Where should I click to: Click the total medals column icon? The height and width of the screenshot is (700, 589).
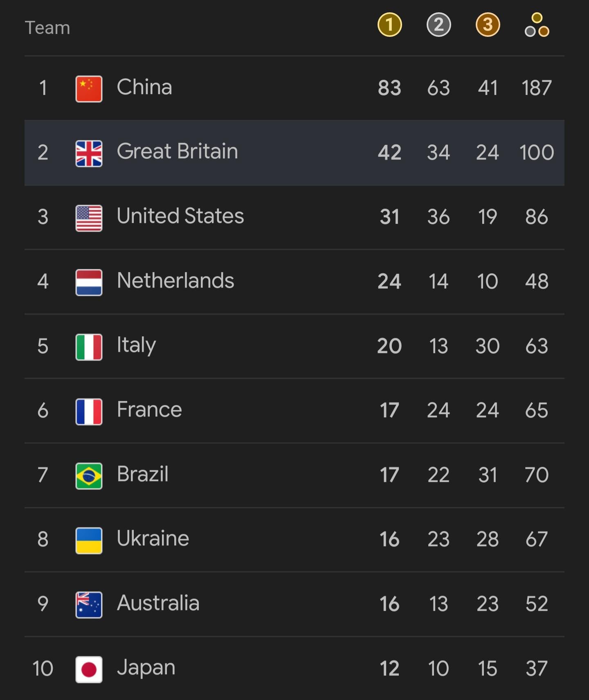[x=537, y=25]
